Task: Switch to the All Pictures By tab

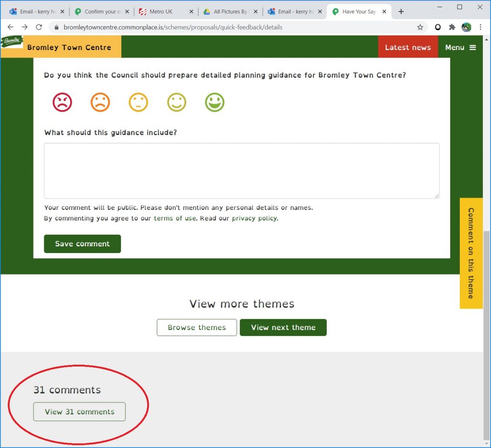Action: (230, 11)
